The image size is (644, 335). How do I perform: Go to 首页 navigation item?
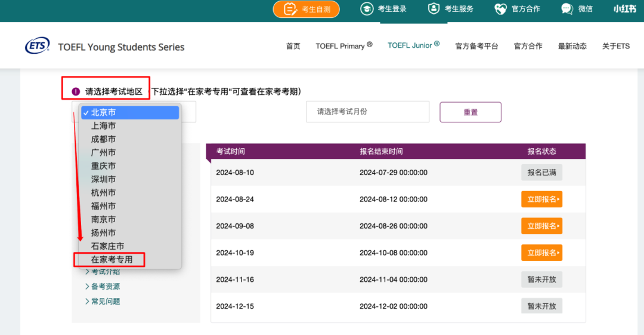point(293,46)
